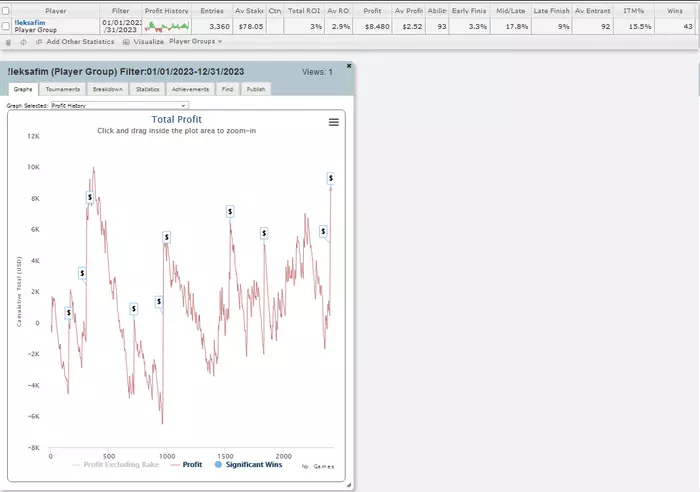Sort by the Wins column header

[675, 11]
